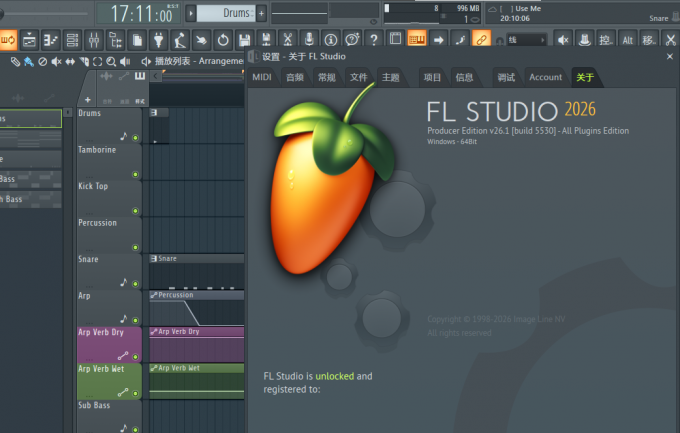This screenshot has height=433, width=680.
Task: Open the Piano roll view icon
Action: pyautogui.click(x=51, y=40)
